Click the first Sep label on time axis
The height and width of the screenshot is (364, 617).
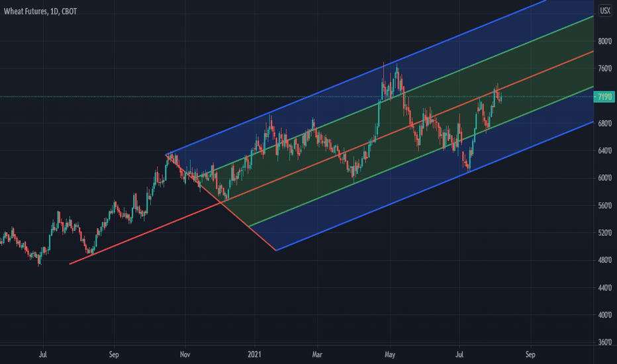(114, 355)
